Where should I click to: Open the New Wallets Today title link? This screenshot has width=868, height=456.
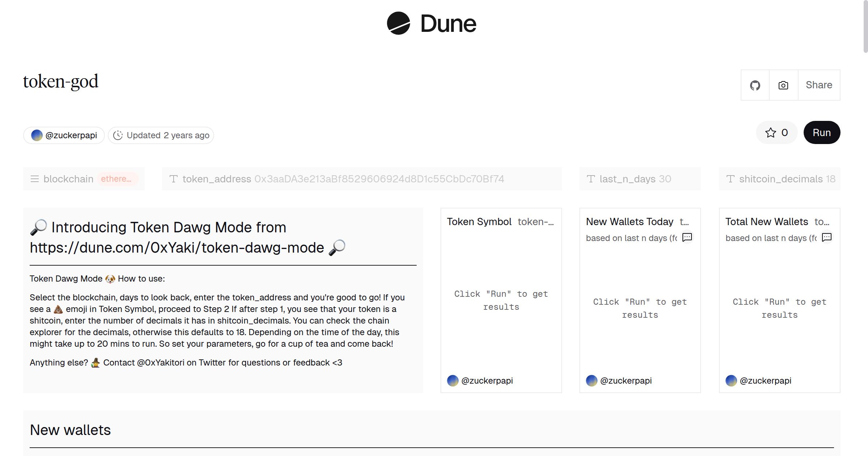629,221
